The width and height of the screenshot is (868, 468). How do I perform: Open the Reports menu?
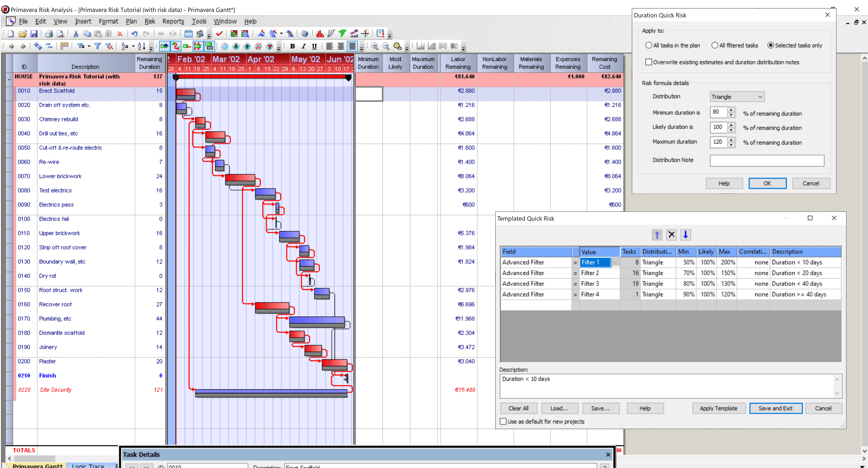(x=173, y=21)
